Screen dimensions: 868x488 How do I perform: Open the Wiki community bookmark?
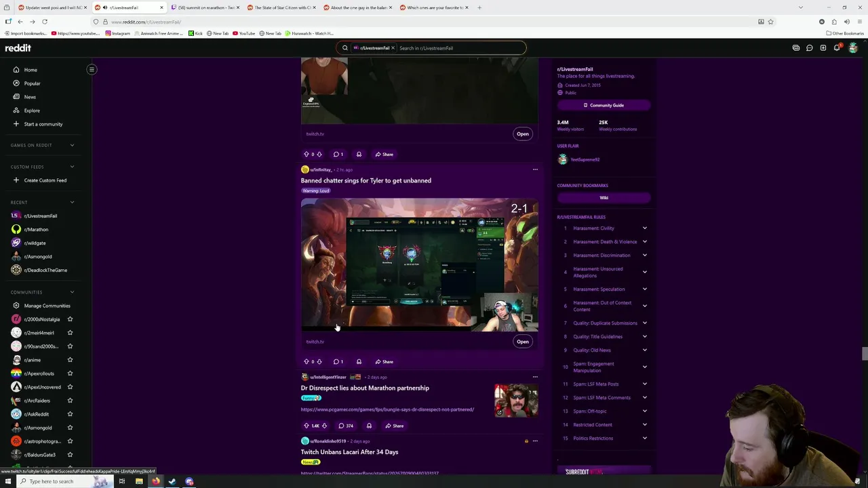[604, 198]
